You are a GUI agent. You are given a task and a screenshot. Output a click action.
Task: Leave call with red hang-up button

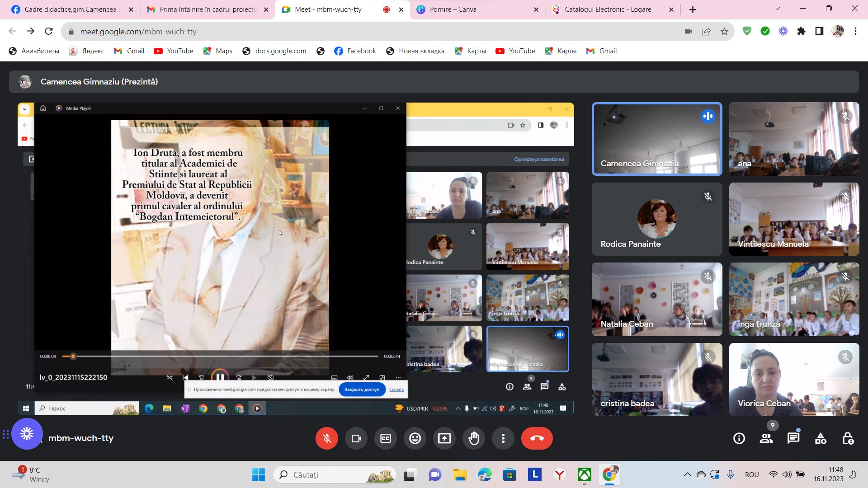pyautogui.click(x=537, y=438)
